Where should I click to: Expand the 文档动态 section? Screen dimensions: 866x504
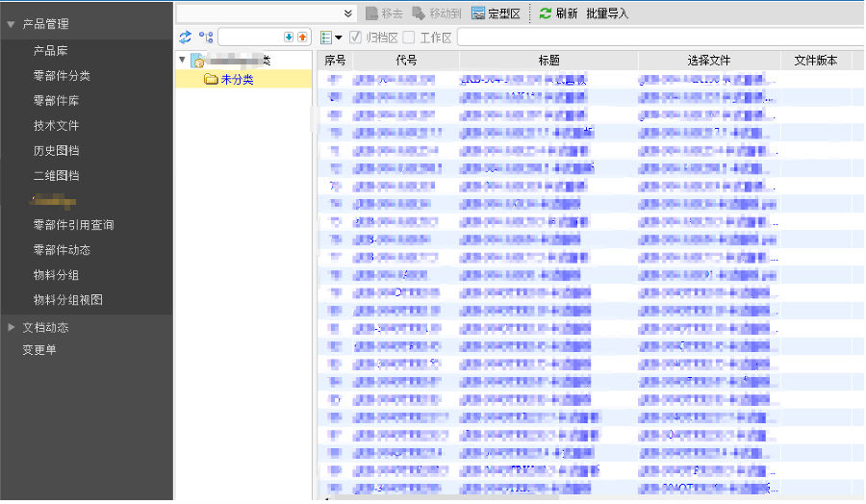11,327
